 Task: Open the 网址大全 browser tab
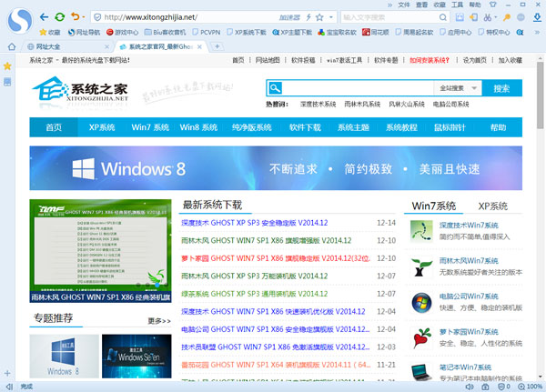click(55, 45)
